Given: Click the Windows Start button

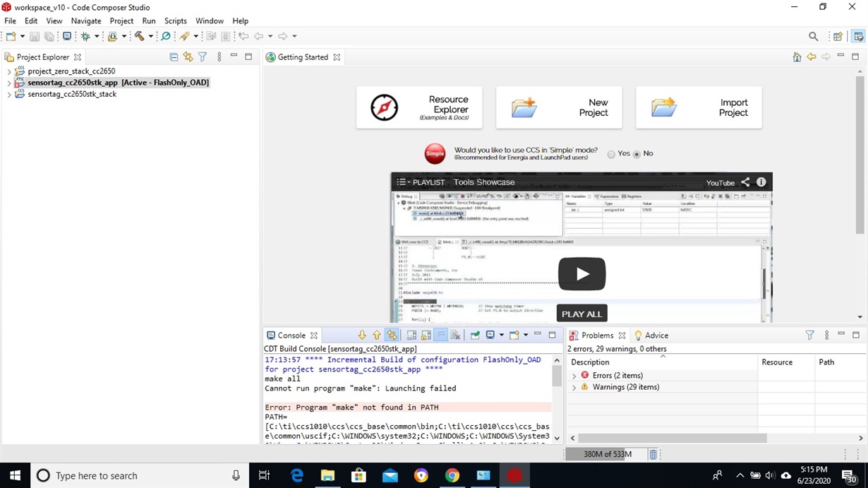Looking at the screenshot, I should click(15, 475).
